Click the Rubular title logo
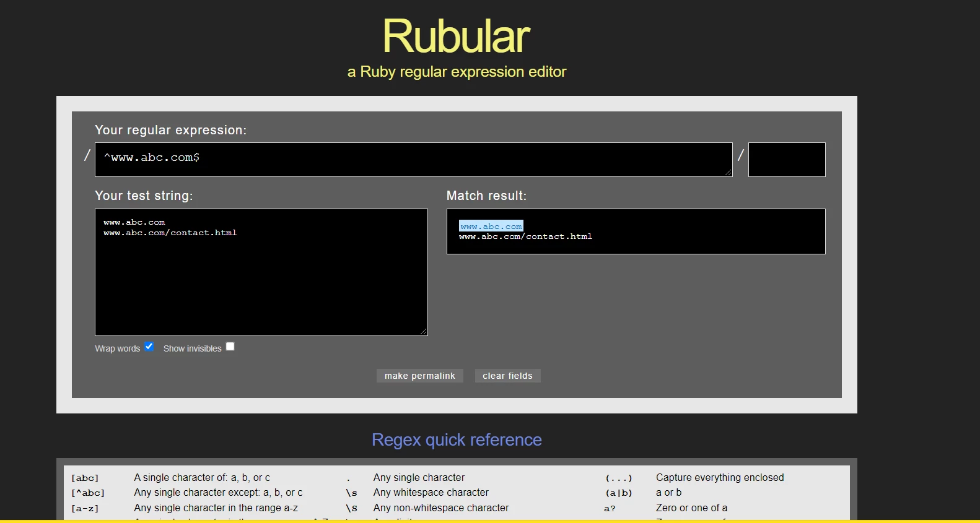 [x=457, y=36]
